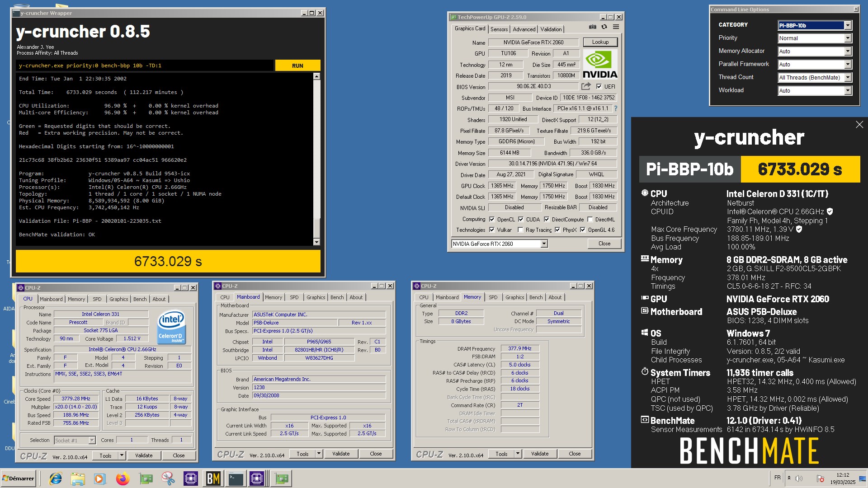The width and height of the screenshot is (868, 488).
Task: Switch to the Advanced tab in GPU-Z
Action: coord(524,29)
